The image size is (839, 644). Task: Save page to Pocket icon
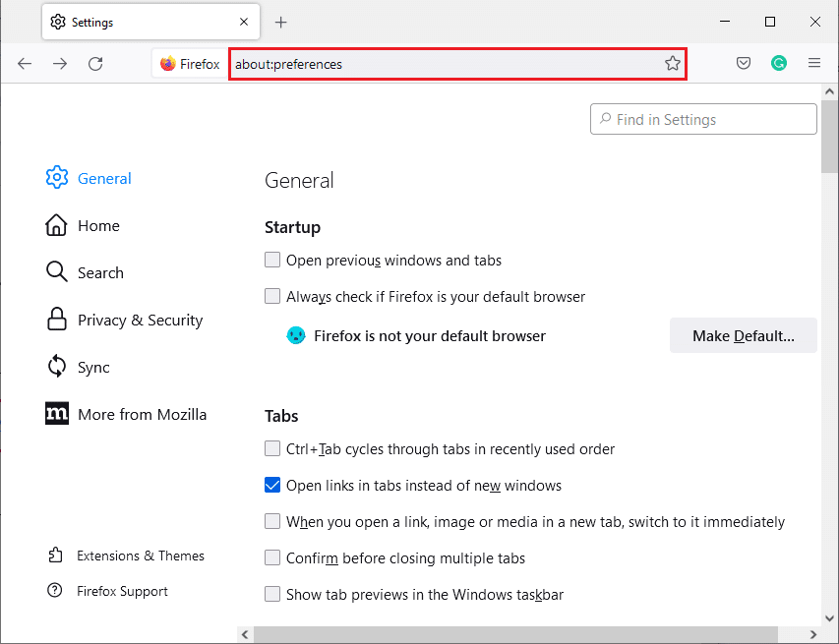coord(744,64)
